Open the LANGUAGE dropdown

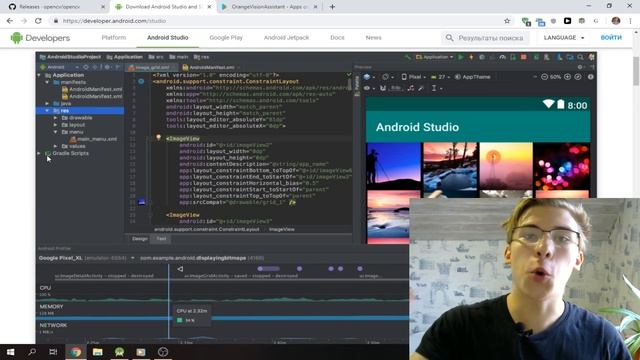564,38
